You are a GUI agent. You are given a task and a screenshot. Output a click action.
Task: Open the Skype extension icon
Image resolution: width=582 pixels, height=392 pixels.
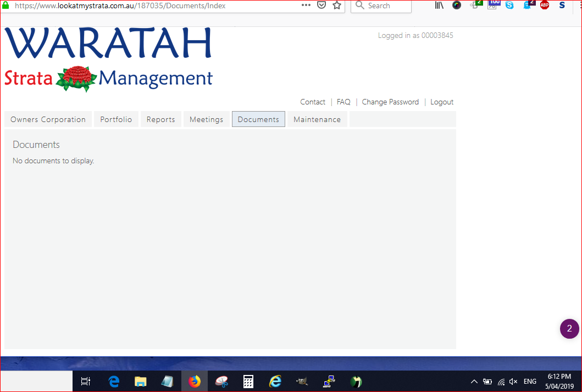[509, 5]
